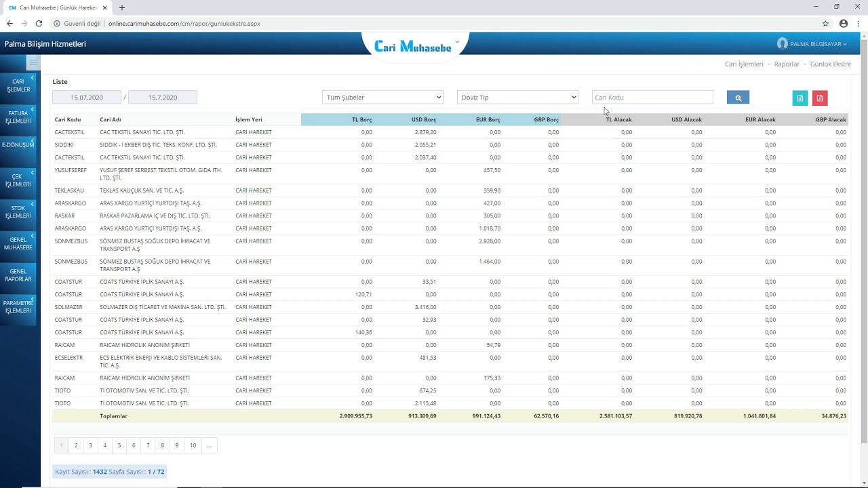Go to page 2 of results
The image size is (868, 488).
tap(76, 445)
